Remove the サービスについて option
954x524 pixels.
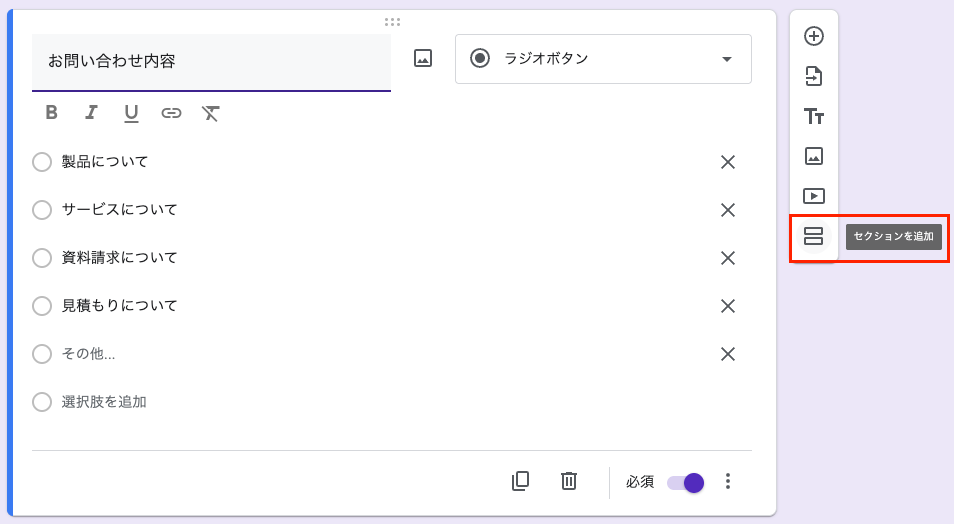tap(728, 210)
